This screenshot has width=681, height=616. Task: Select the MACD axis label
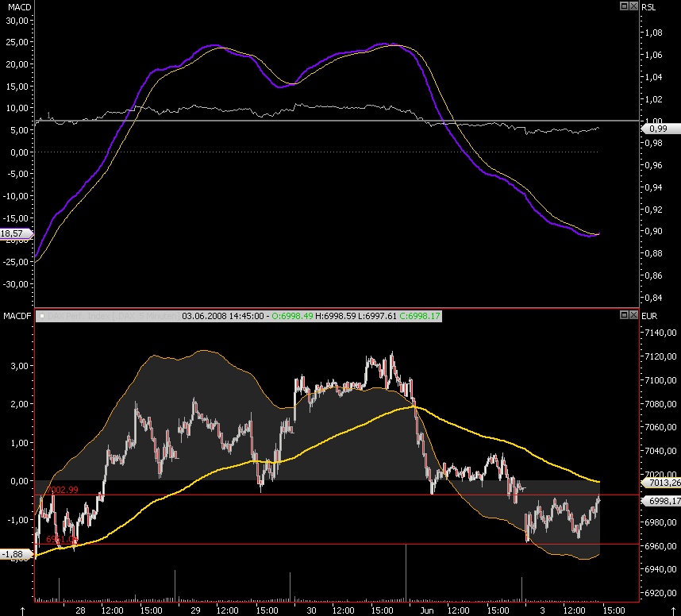click(x=20, y=7)
